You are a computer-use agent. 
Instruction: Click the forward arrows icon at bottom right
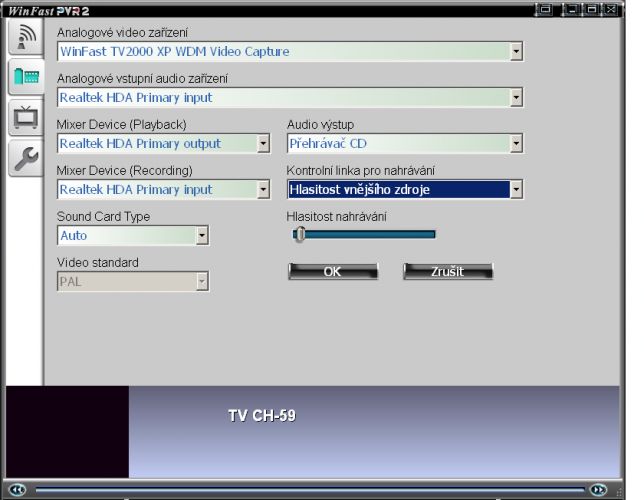pyautogui.click(x=598, y=489)
